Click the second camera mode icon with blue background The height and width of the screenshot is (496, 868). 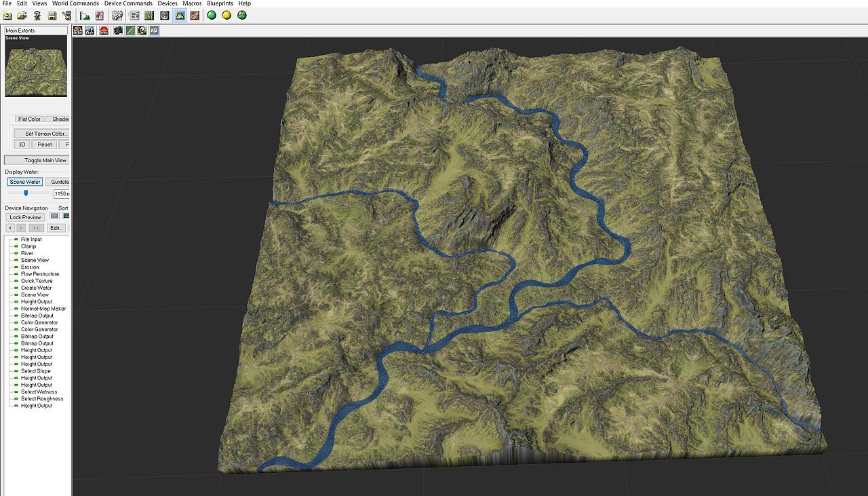pyautogui.click(x=90, y=31)
